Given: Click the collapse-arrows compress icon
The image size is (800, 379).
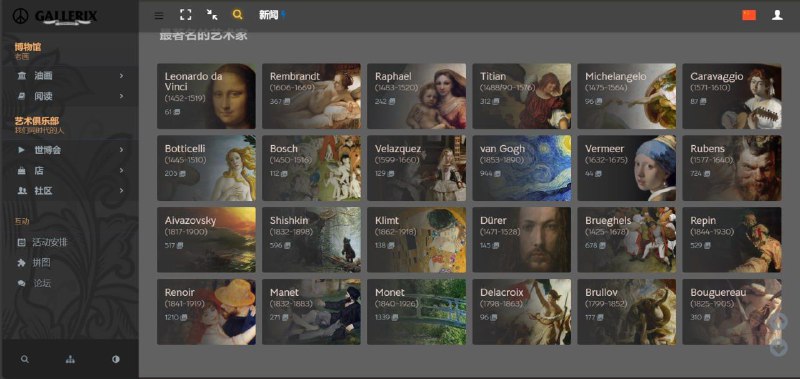Looking at the screenshot, I should [x=212, y=15].
